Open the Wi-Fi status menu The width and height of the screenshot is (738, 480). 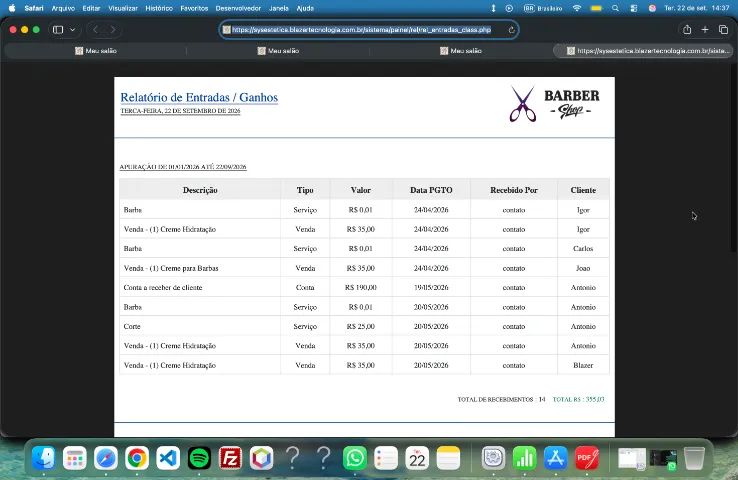(x=577, y=8)
